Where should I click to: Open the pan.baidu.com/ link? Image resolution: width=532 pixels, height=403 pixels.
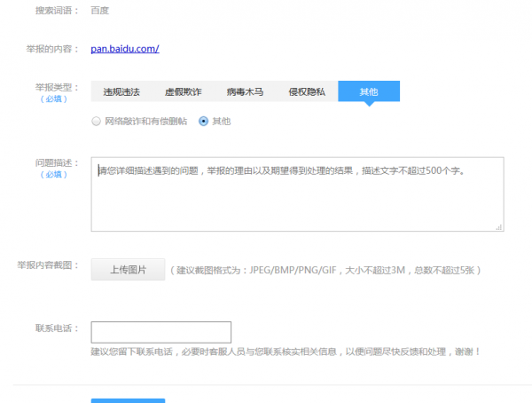tap(125, 49)
